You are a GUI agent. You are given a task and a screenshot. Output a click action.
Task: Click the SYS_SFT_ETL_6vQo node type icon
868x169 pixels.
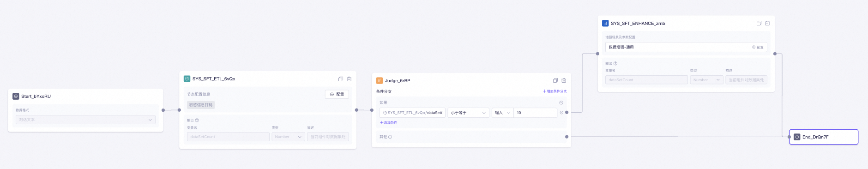pos(187,79)
